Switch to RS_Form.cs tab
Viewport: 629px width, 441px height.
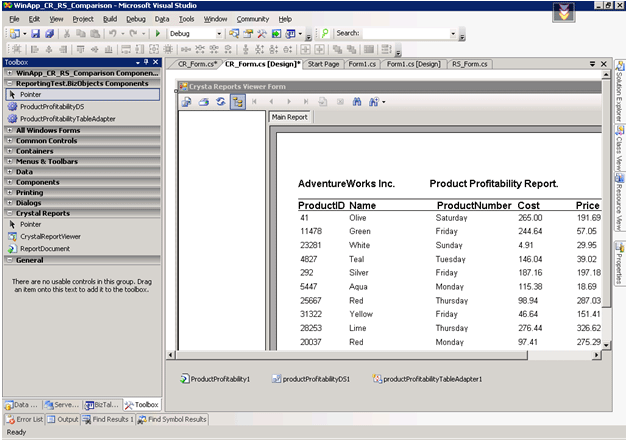point(469,64)
